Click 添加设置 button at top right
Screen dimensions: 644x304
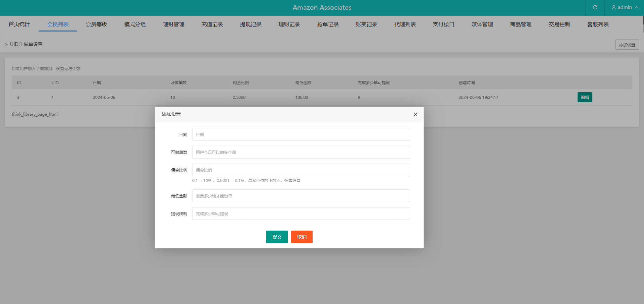627,45
